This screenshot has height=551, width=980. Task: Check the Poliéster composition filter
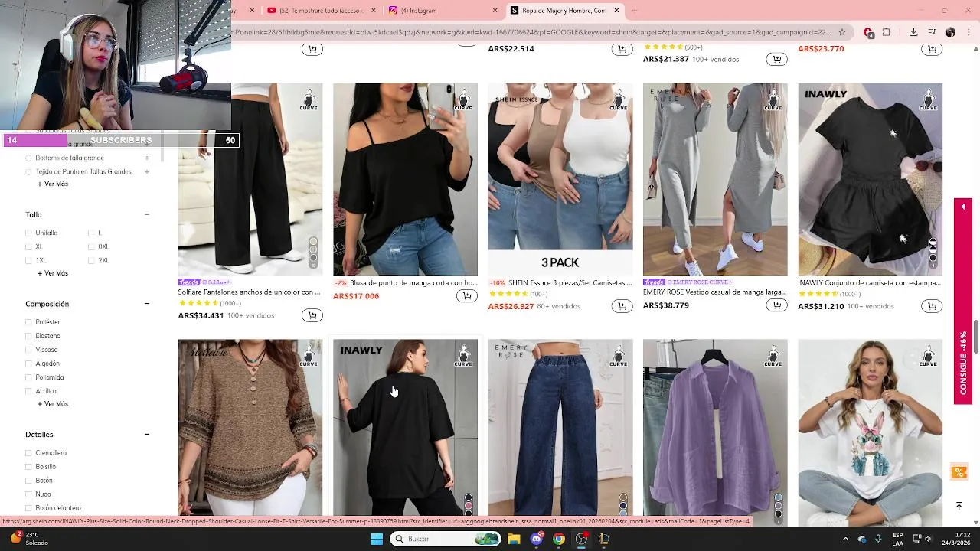tap(29, 322)
